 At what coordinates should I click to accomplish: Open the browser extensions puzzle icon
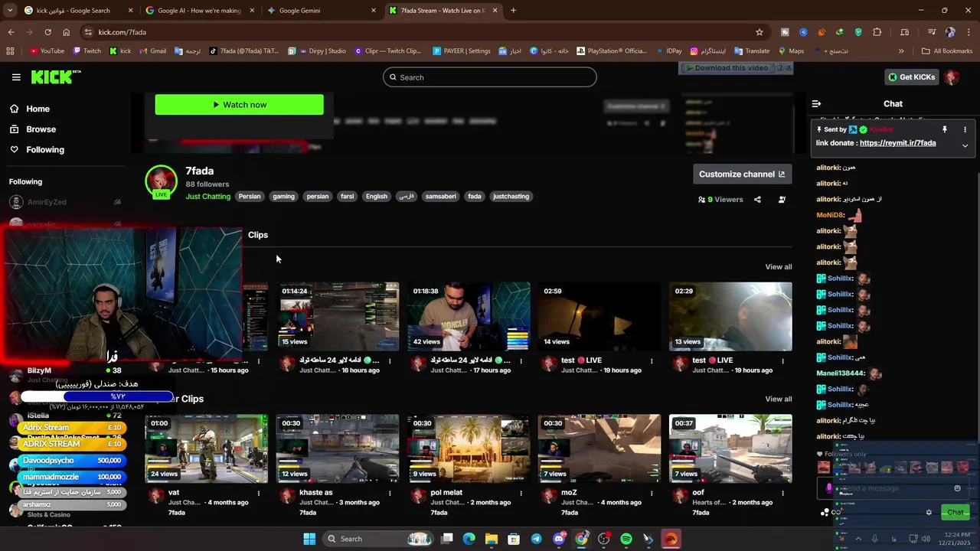(877, 32)
